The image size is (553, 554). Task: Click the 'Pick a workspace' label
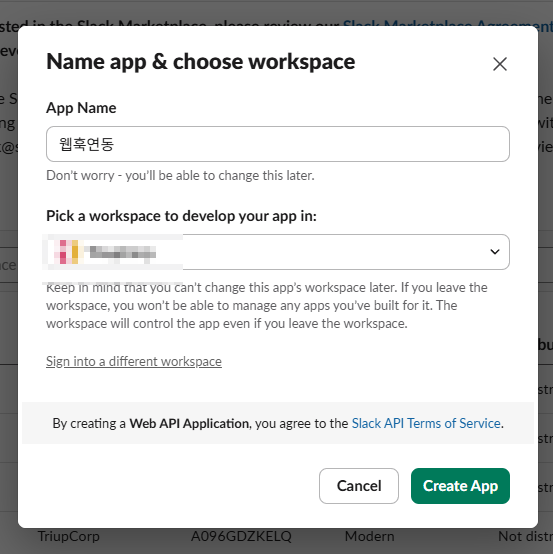(x=181, y=216)
